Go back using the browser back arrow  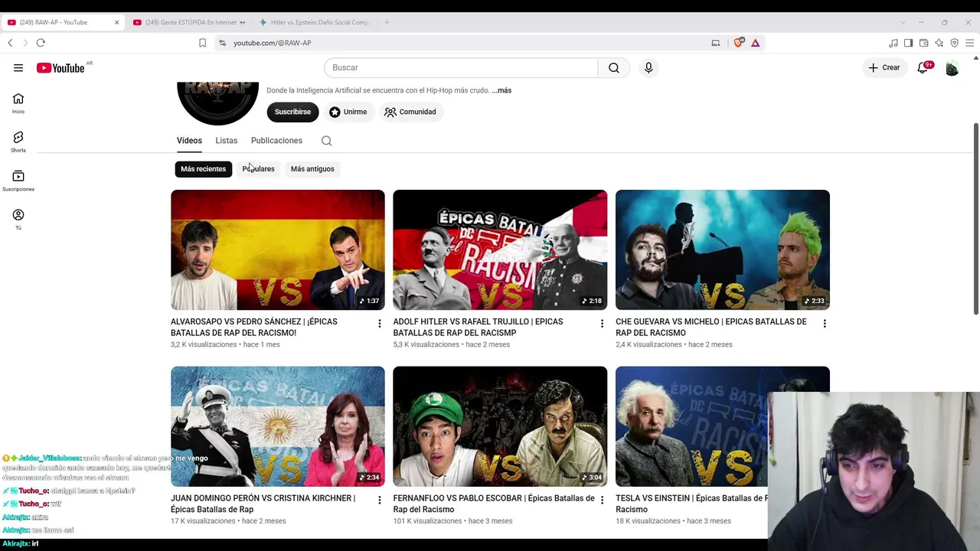10,43
